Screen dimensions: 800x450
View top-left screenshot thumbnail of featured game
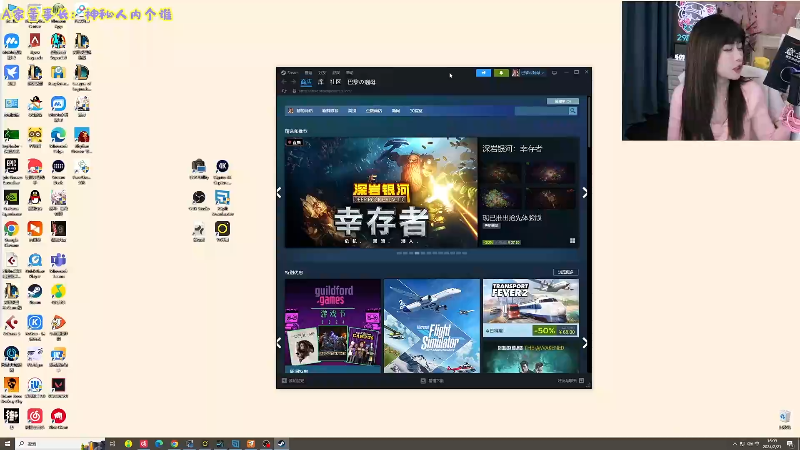(502, 172)
